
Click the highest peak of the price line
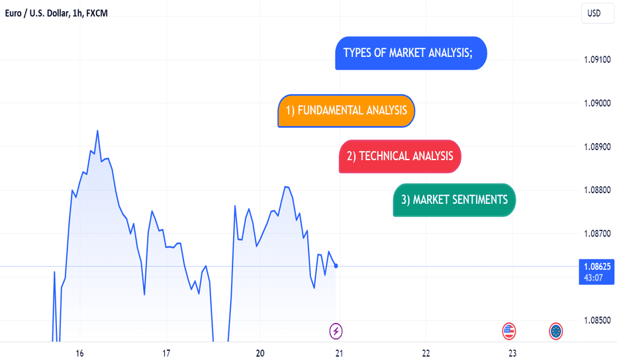[x=97, y=131]
